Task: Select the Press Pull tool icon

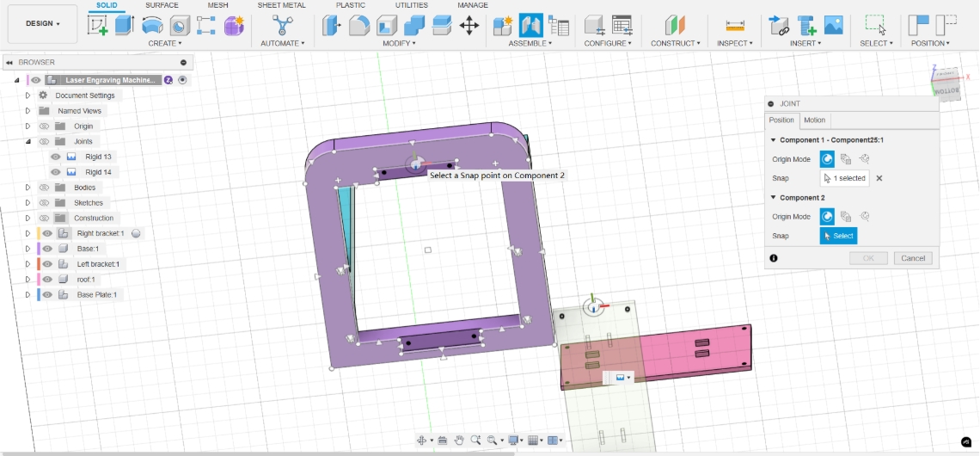Action: [x=331, y=25]
